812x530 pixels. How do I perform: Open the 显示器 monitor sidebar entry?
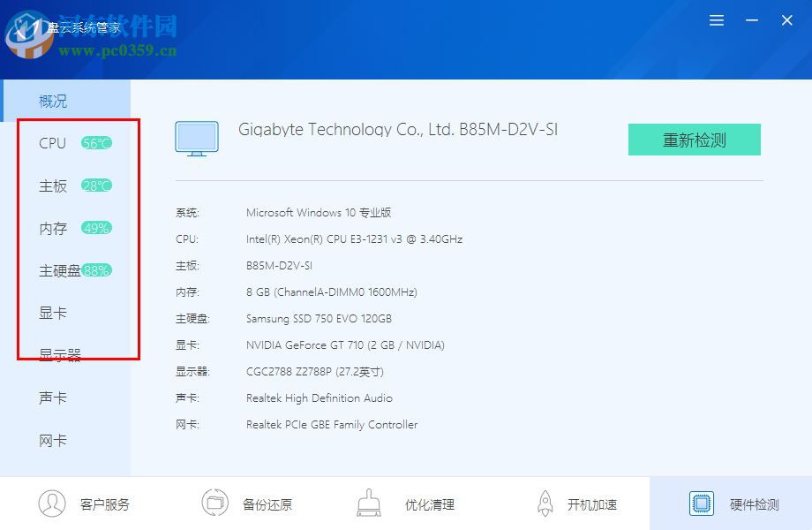(58, 355)
